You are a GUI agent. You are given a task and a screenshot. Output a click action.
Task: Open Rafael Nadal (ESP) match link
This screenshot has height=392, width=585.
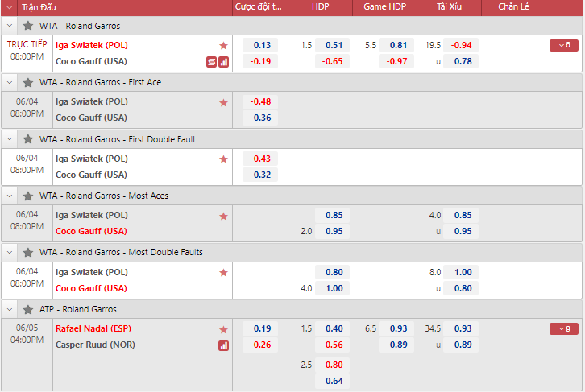pos(93,328)
